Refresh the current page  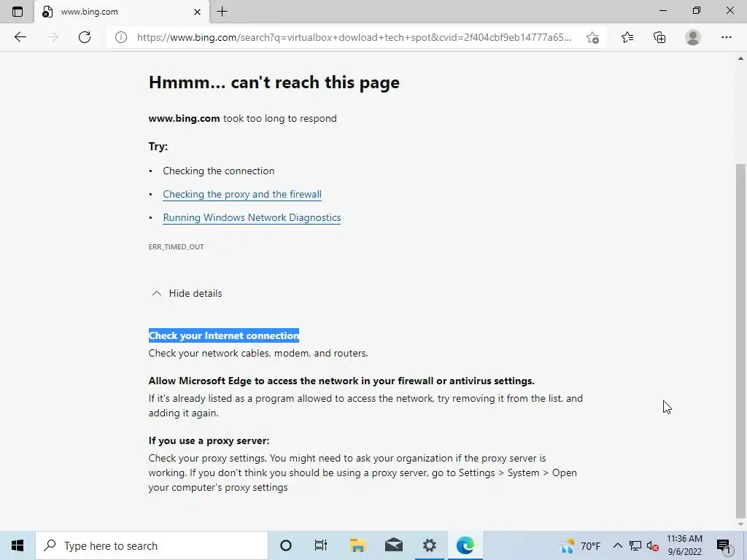point(85,37)
